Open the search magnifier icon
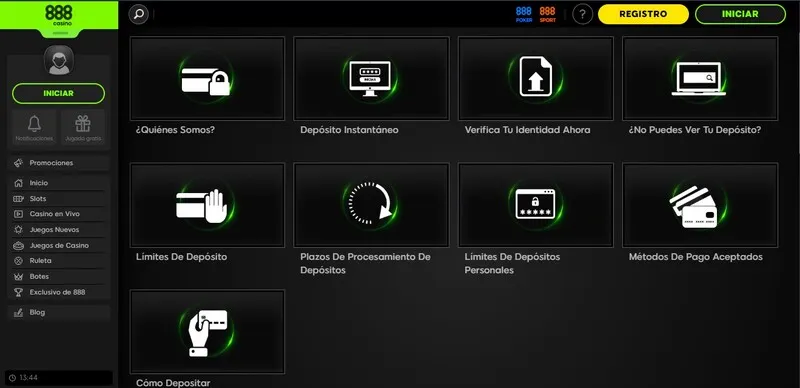This screenshot has height=388, width=800. click(139, 14)
